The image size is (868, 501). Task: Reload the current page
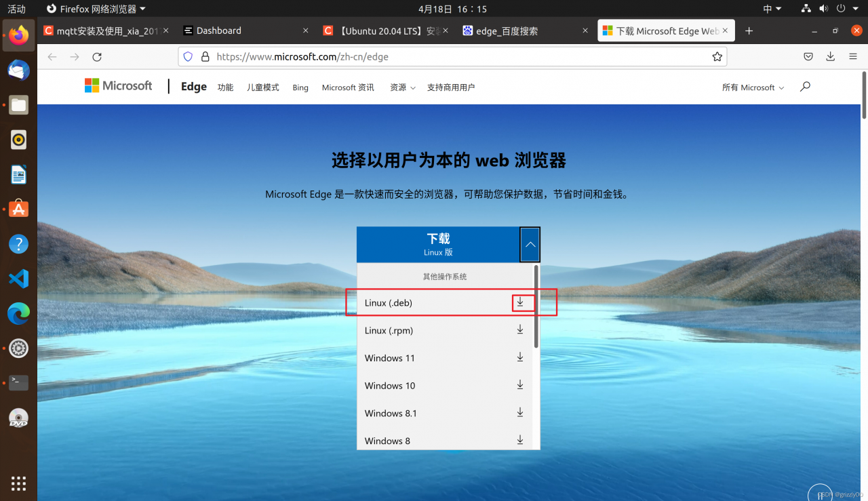tap(96, 57)
